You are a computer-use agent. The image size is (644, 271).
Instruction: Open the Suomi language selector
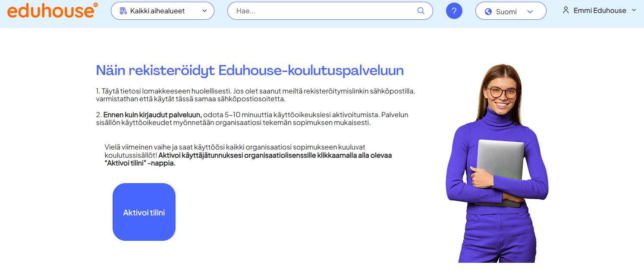pyautogui.click(x=511, y=11)
